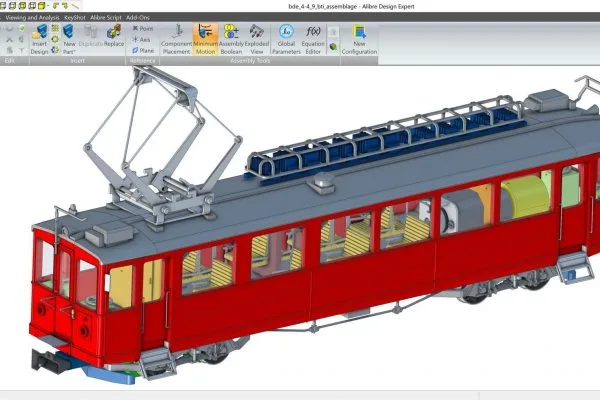This screenshot has height=400, width=600.
Task: Click New Configuration
Action: [359, 39]
